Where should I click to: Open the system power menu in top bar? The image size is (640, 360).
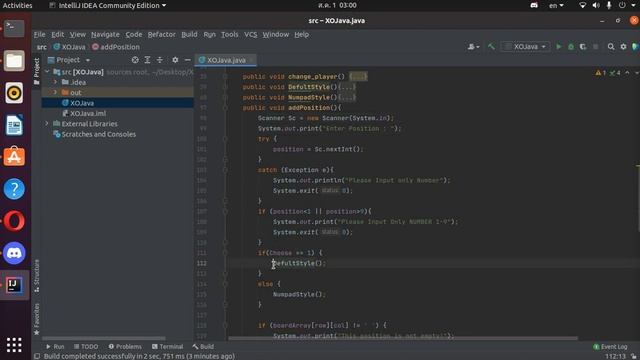click(627, 5)
